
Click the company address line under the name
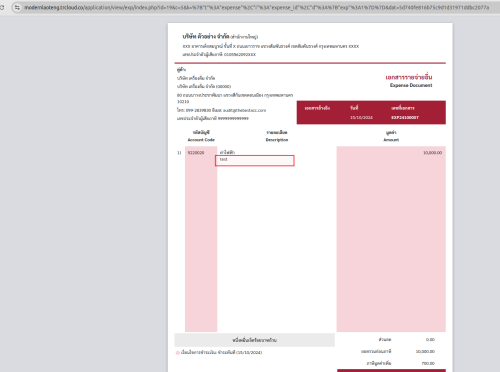click(271, 46)
